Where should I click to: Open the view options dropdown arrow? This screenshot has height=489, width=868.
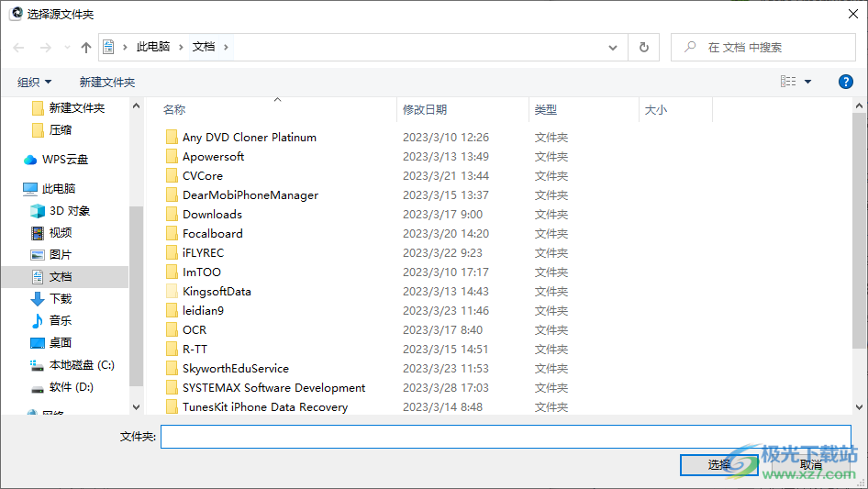click(807, 82)
